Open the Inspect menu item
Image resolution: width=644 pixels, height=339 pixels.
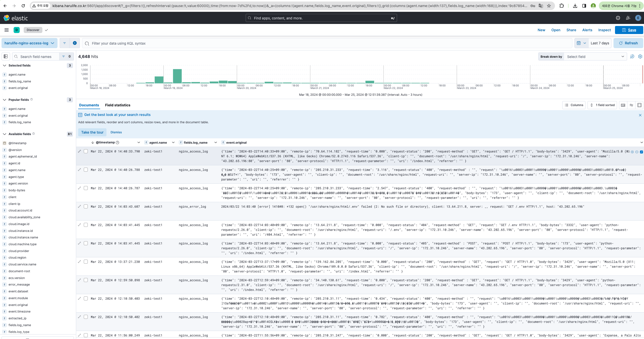click(x=604, y=30)
